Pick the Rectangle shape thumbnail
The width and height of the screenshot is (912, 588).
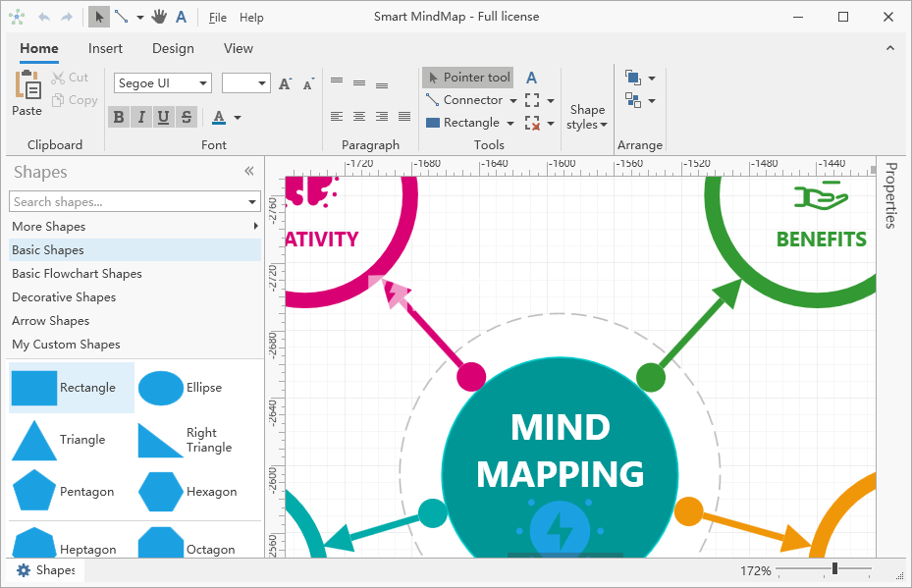34,388
